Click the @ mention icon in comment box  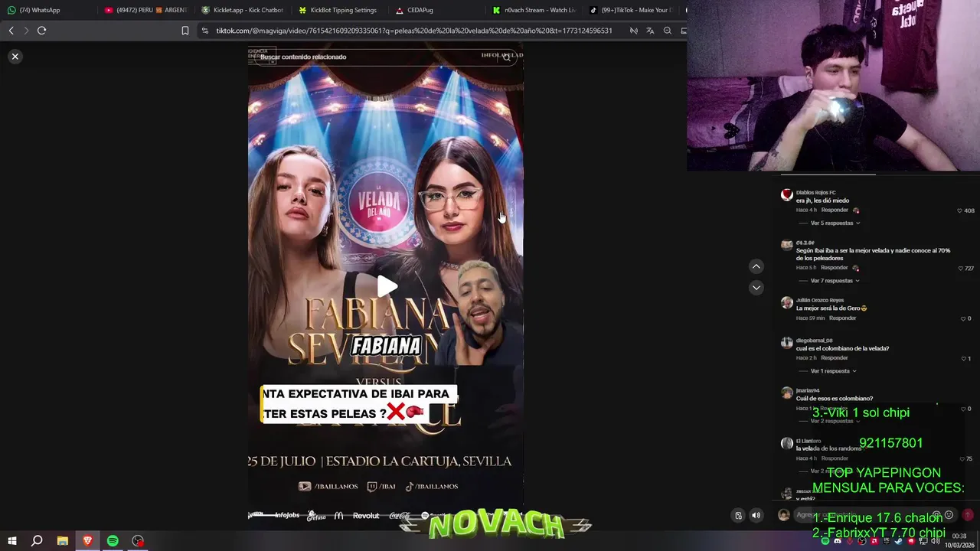click(x=936, y=515)
